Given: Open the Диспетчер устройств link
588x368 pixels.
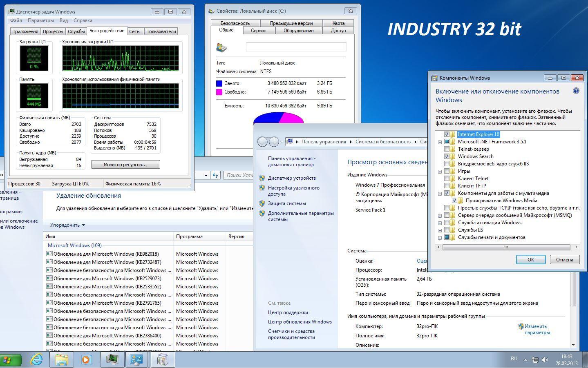Looking at the screenshot, I should coord(291,178).
